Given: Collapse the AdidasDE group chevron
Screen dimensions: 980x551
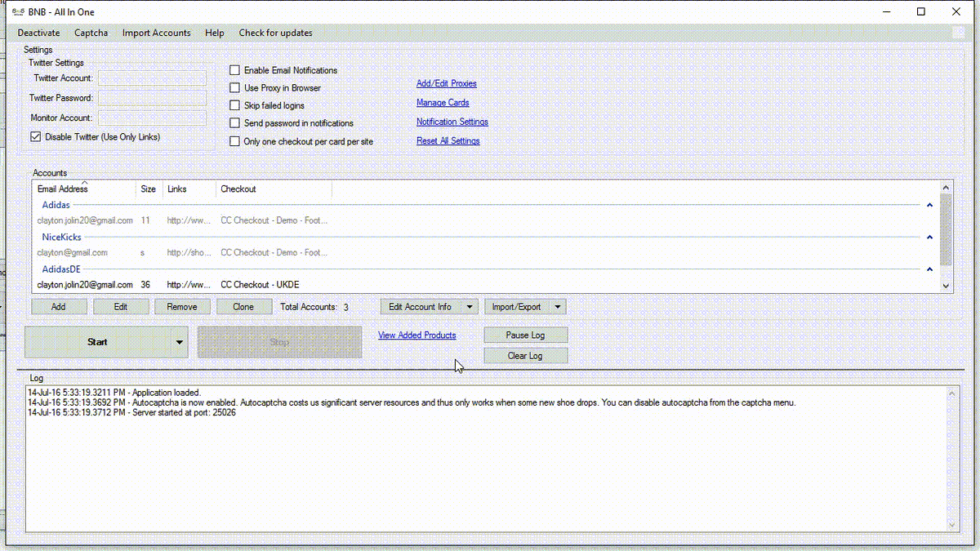Looking at the screenshot, I should (x=929, y=269).
